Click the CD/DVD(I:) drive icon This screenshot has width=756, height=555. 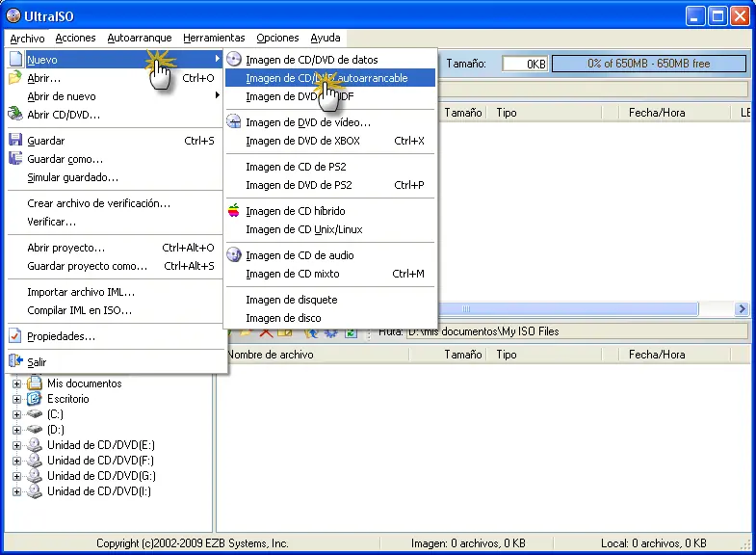click(x=35, y=490)
